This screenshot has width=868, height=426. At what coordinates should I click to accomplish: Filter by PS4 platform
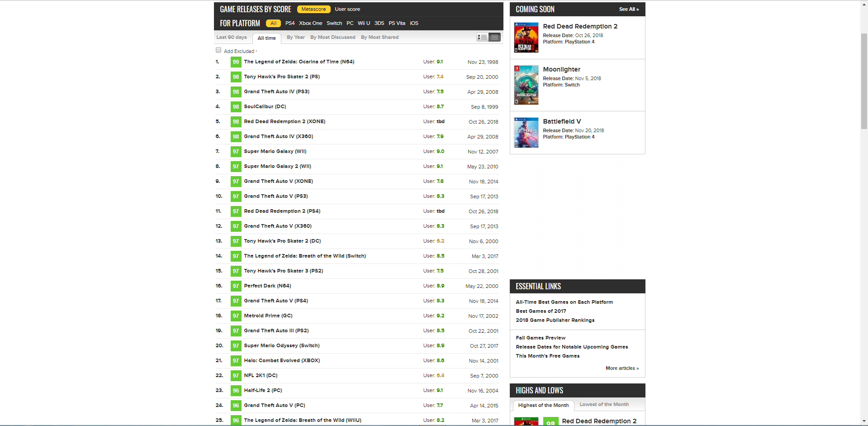[290, 23]
